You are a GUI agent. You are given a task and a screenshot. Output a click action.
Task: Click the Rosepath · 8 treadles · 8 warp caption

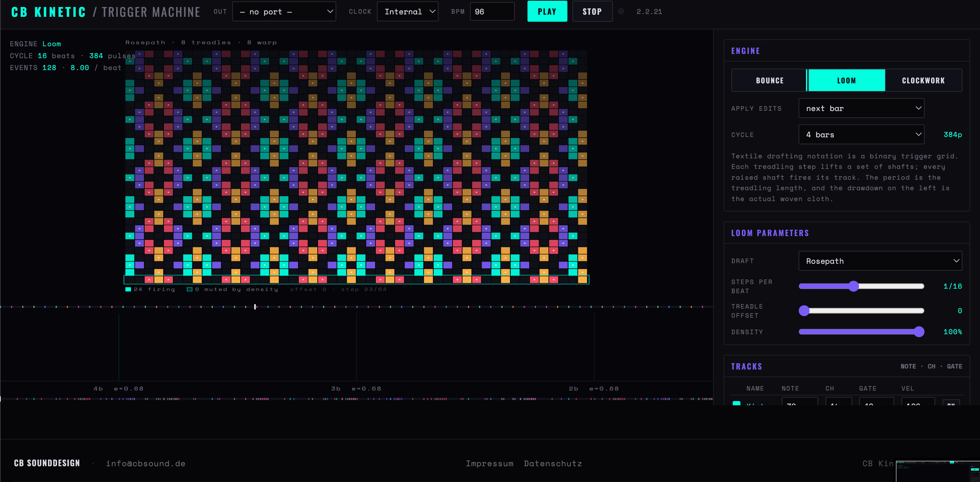coord(201,43)
